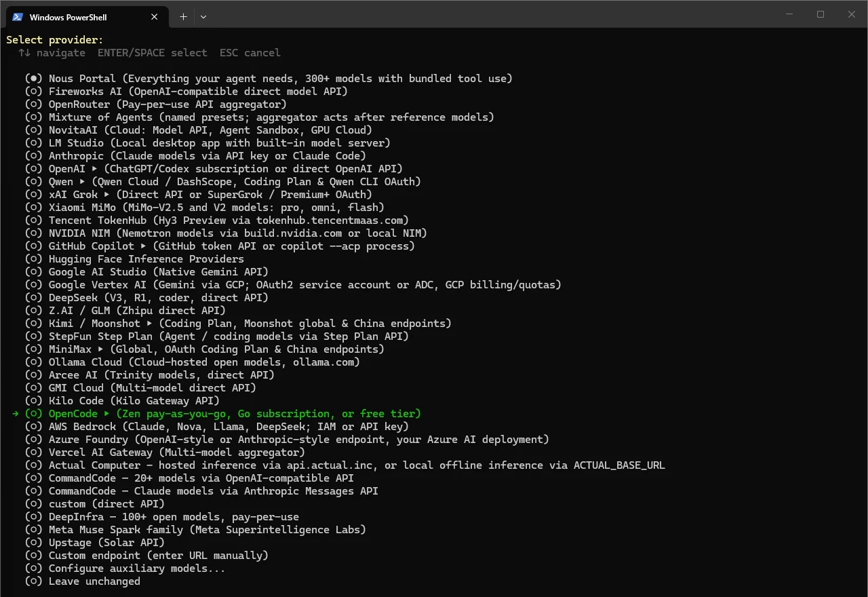Viewport: 868px width, 597px height.
Task: Open the new-tab profile dropdown chevron
Action: pos(203,17)
